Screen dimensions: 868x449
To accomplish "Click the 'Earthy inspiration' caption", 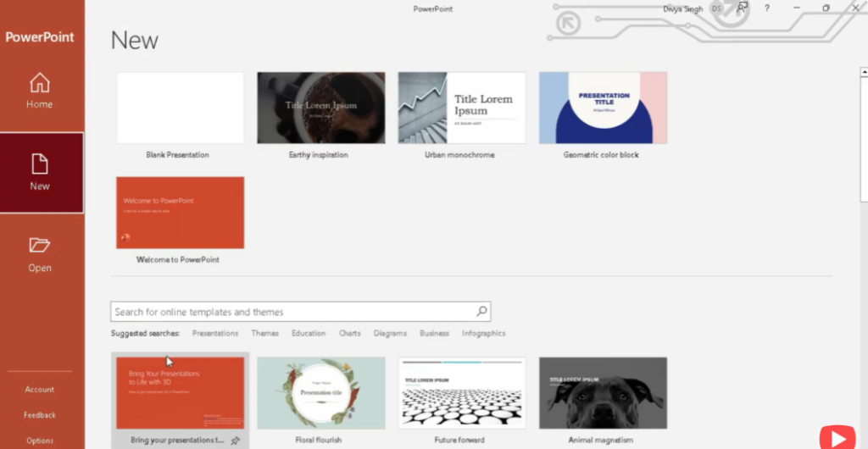I will [x=319, y=155].
